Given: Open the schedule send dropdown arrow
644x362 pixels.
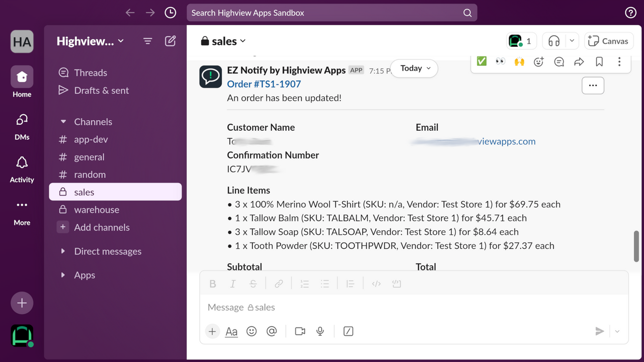Looking at the screenshot, I should coord(617,331).
